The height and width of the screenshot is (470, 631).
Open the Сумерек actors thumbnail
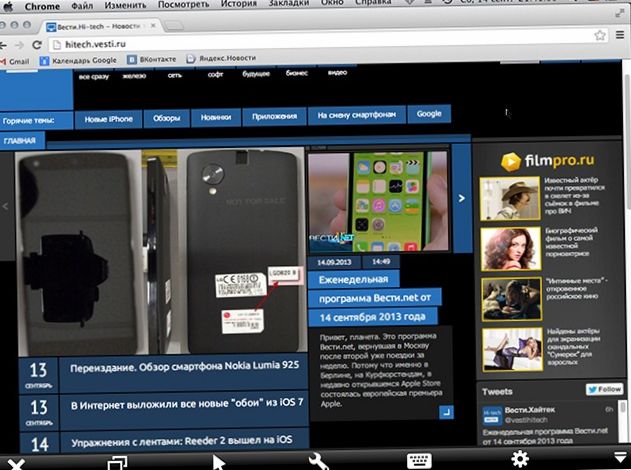point(512,349)
